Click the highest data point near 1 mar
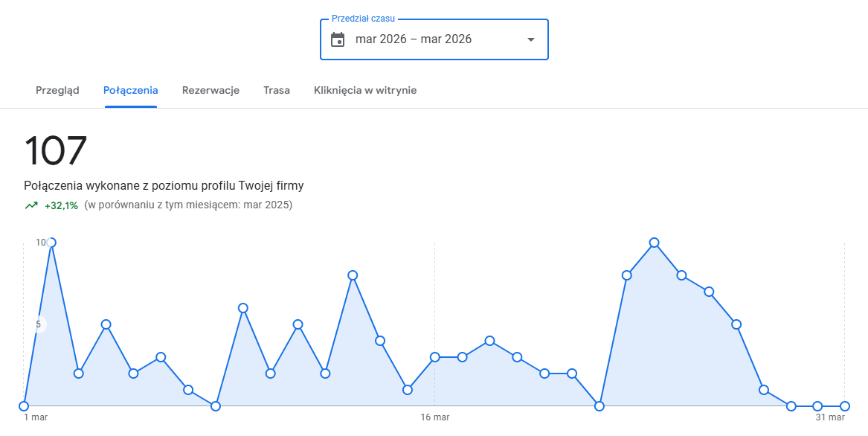 point(51,243)
